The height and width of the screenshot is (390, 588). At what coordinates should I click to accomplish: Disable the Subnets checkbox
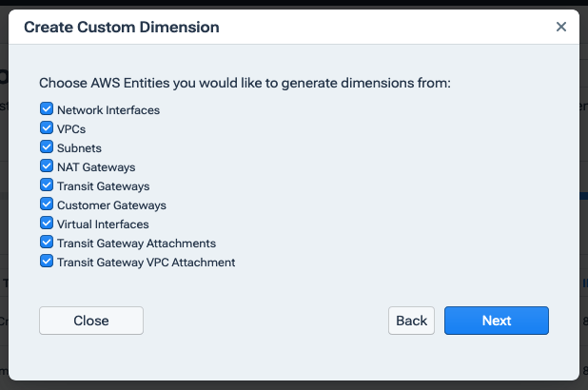47,147
